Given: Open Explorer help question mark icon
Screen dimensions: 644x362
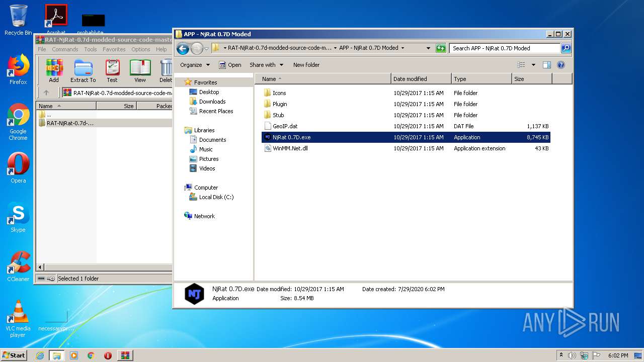Looking at the screenshot, I should tap(561, 65).
